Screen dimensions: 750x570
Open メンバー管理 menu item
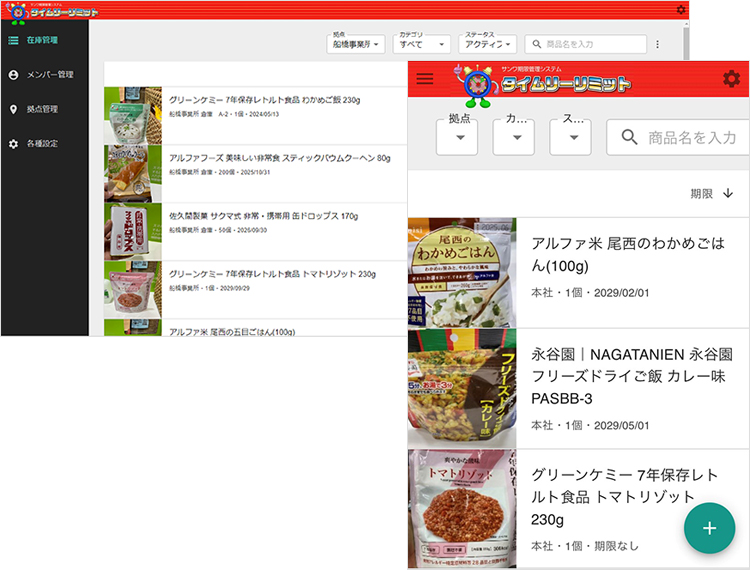click(x=44, y=75)
